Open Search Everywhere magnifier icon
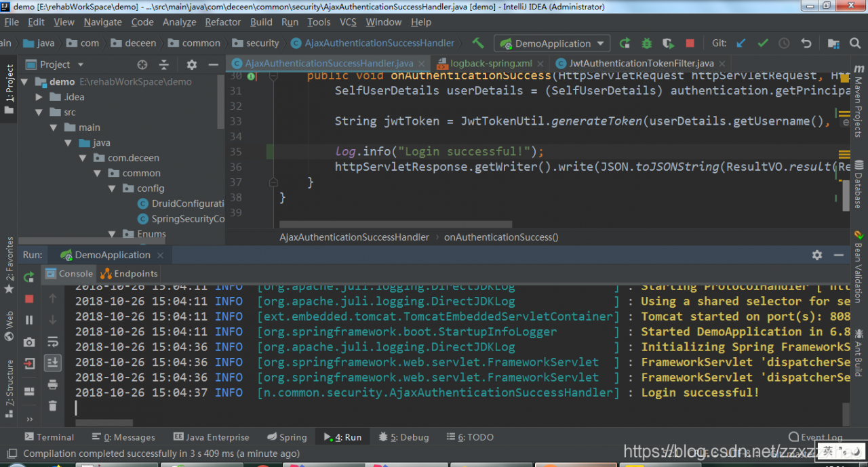The width and height of the screenshot is (868, 467). 854,43
